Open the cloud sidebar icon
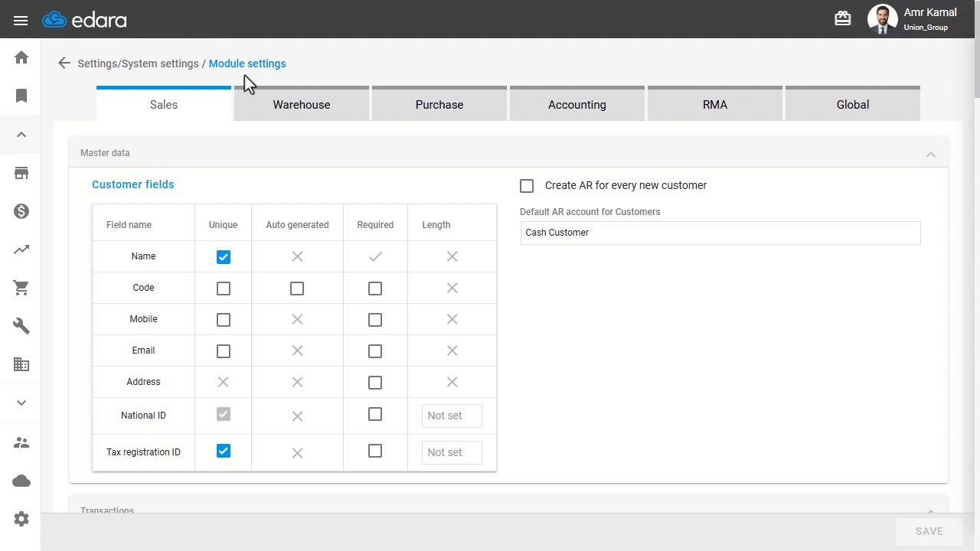Image resolution: width=980 pixels, height=551 pixels. pyautogui.click(x=21, y=481)
